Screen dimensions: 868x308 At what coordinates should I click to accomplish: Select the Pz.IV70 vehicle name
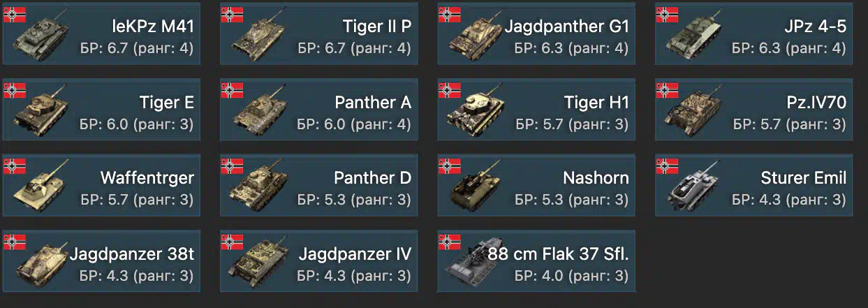[x=816, y=103]
